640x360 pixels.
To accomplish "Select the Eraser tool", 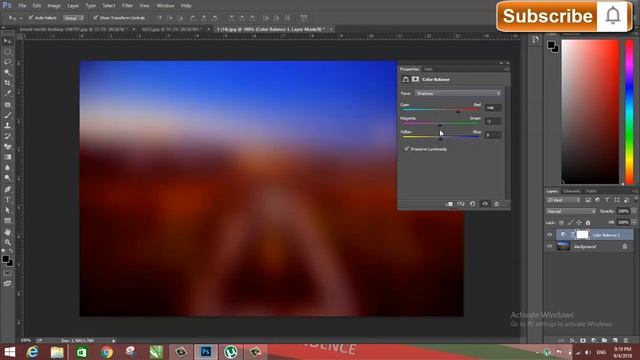I will click(7, 147).
